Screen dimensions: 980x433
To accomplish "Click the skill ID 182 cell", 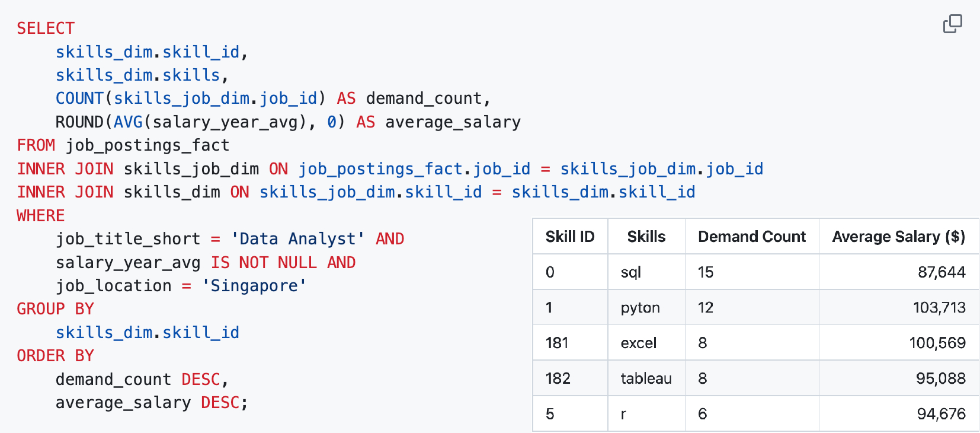I will pyautogui.click(x=570, y=378).
